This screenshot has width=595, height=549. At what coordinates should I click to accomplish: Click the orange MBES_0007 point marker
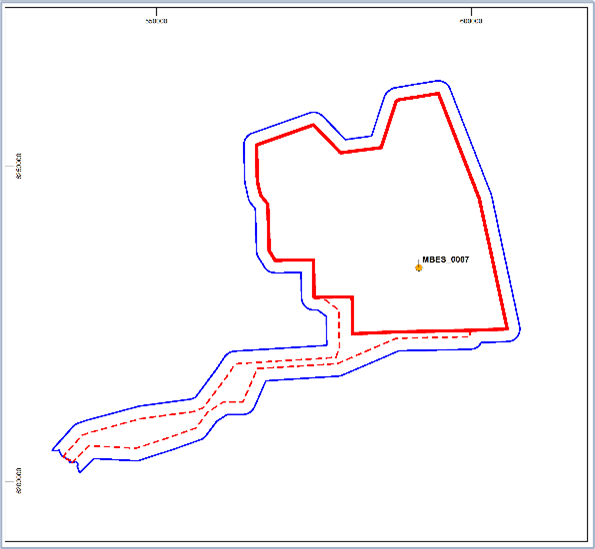click(419, 268)
